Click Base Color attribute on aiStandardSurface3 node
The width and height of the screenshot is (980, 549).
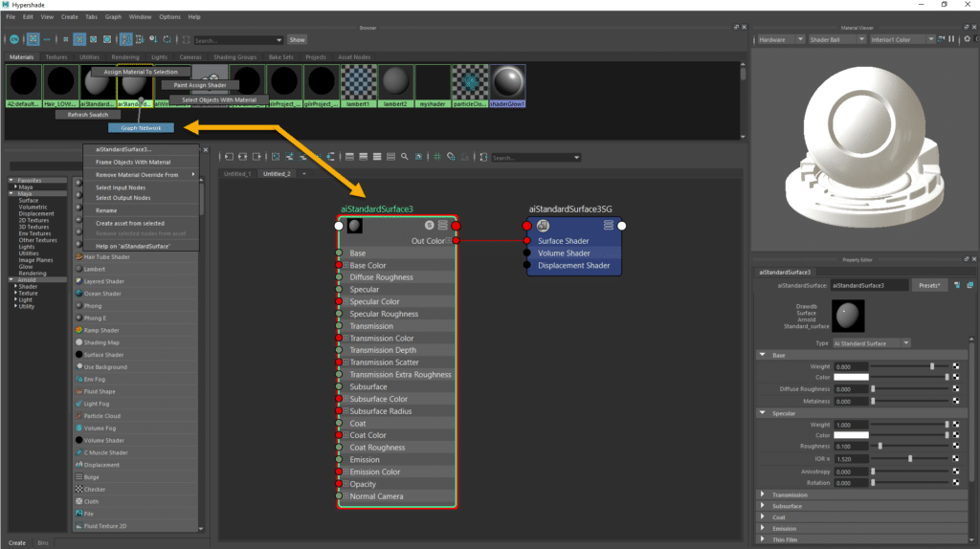367,266
